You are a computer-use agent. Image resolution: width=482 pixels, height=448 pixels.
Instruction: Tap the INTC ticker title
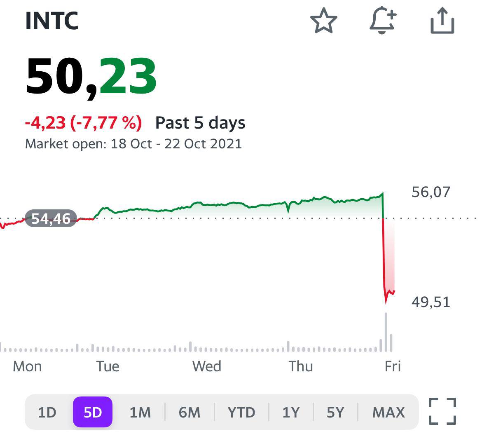click(52, 21)
